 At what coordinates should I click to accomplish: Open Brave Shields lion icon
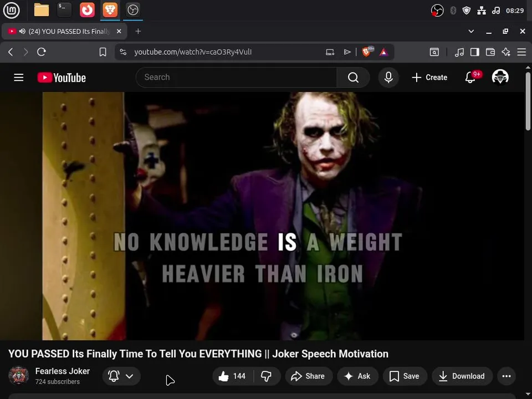point(367,52)
